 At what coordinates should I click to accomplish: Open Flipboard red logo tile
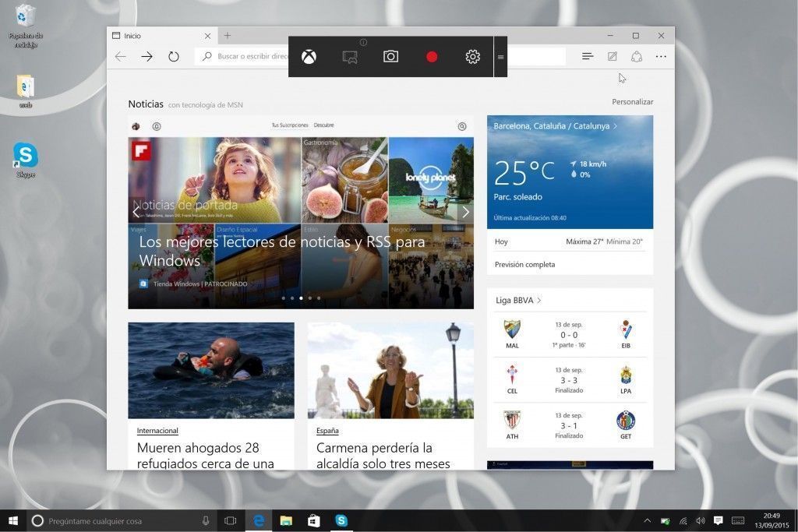141,150
